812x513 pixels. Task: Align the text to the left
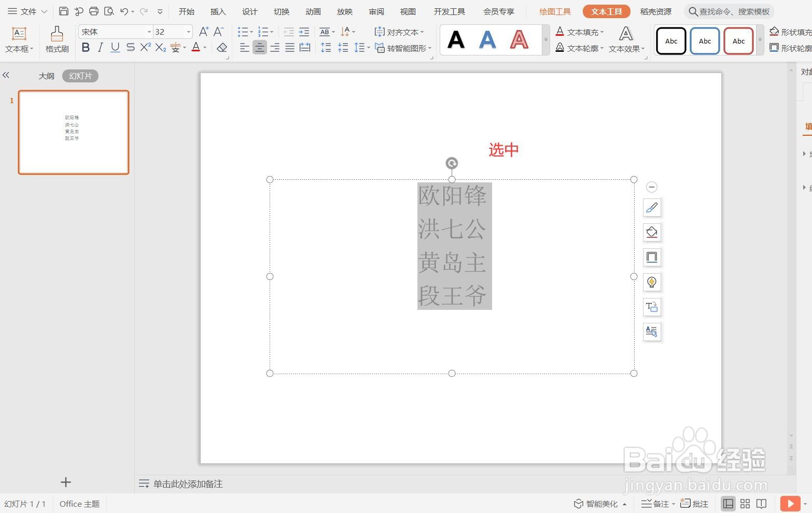pos(244,48)
